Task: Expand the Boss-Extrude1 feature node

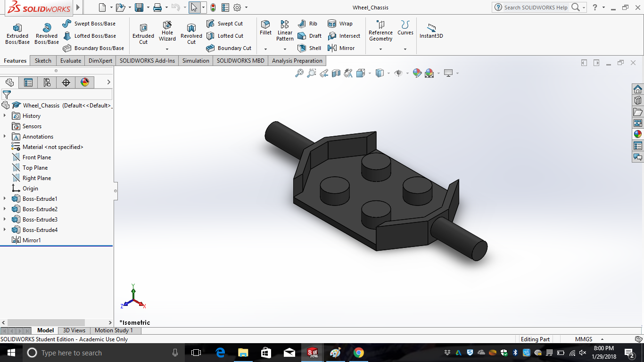Action: [x=5, y=199]
